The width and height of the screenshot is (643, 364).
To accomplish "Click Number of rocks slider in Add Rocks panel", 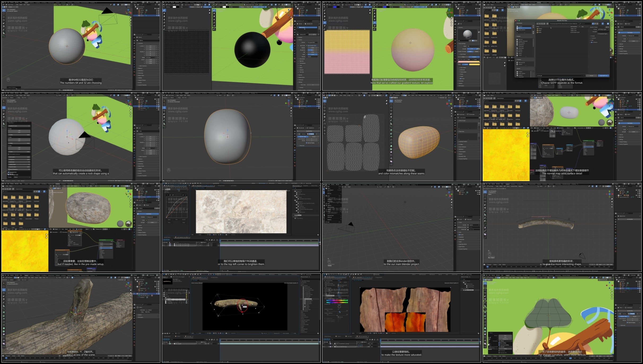I will pos(19,126).
